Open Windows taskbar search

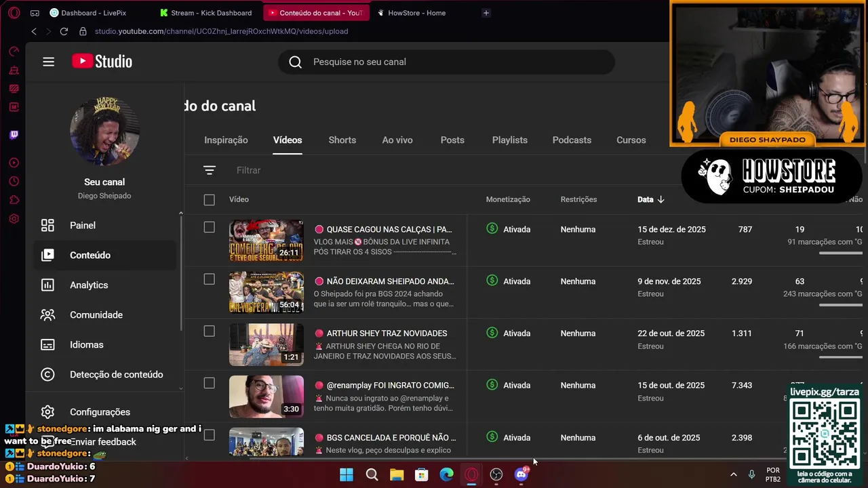(x=372, y=474)
